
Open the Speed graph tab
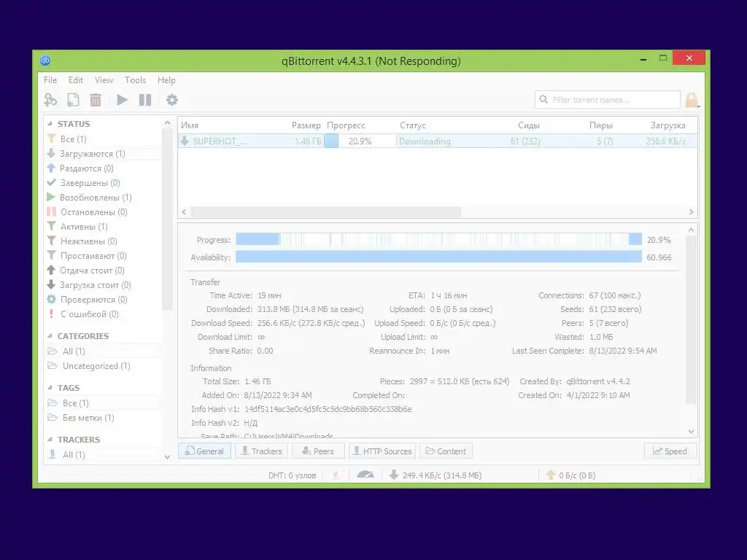point(670,451)
